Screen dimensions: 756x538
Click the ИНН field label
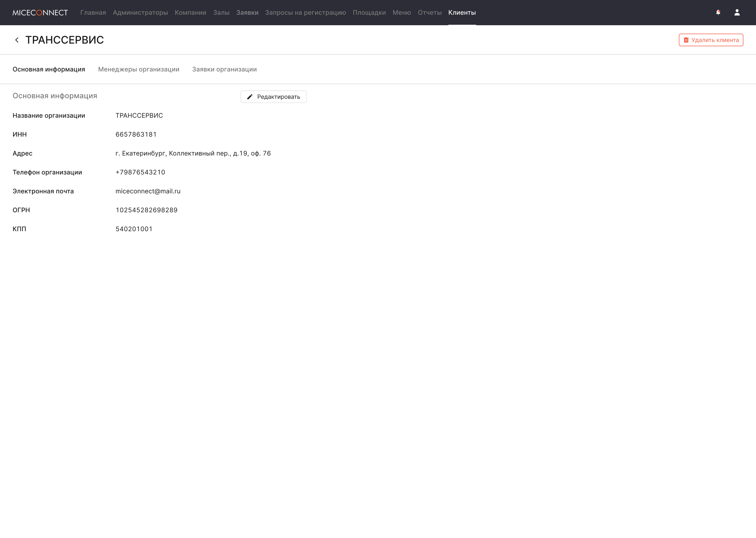(x=19, y=134)
